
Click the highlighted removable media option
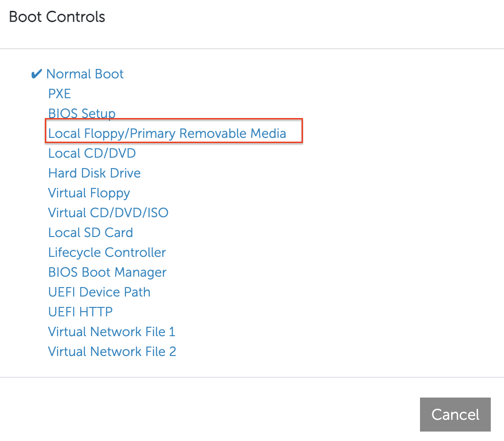(x=167, y=134)
